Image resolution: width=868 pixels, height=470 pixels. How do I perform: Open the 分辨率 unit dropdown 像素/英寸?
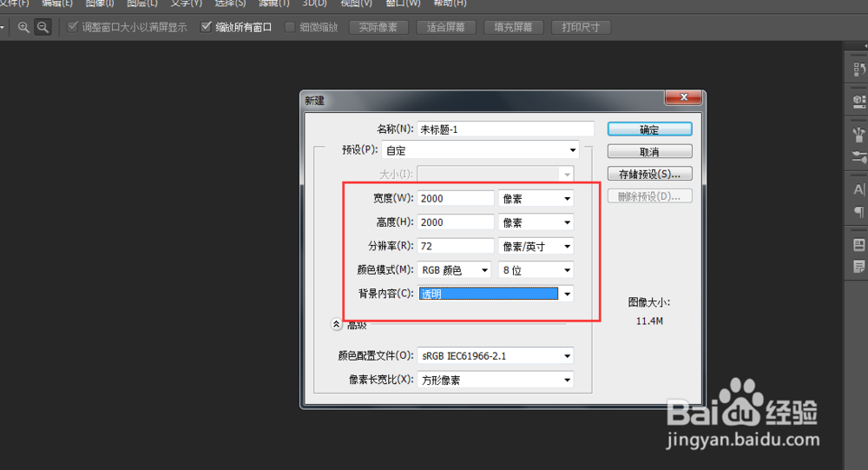coord(536,246)
